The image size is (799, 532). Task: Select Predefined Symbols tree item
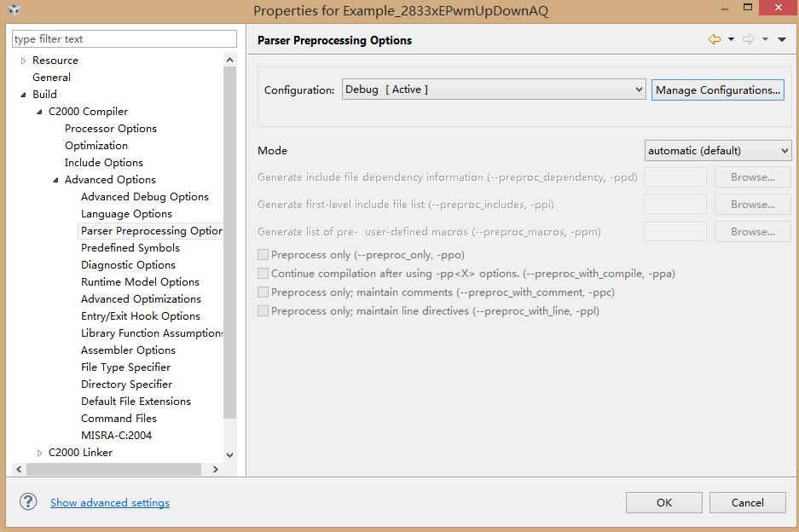130,248
